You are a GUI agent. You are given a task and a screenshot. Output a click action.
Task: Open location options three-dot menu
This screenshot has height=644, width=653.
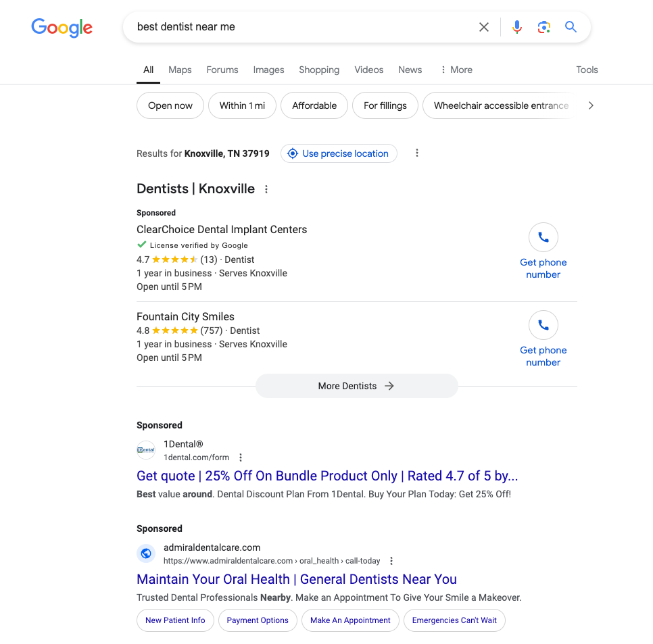point(416,153)
